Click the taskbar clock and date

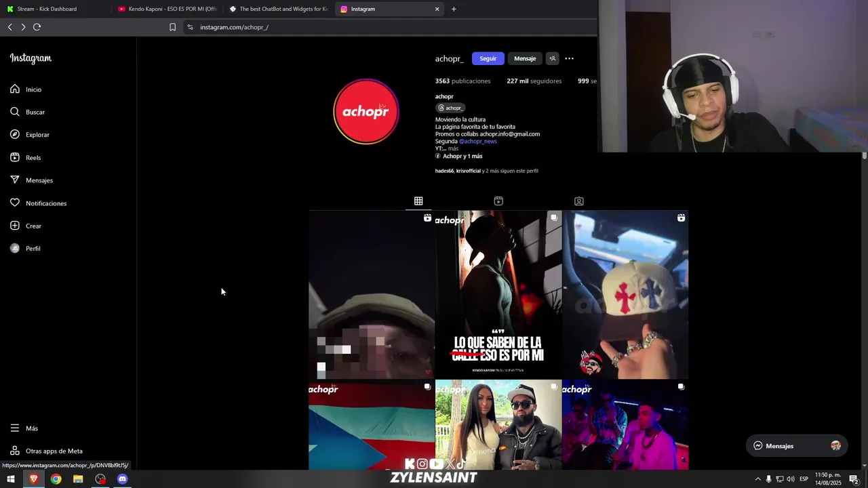pos(828,479)
